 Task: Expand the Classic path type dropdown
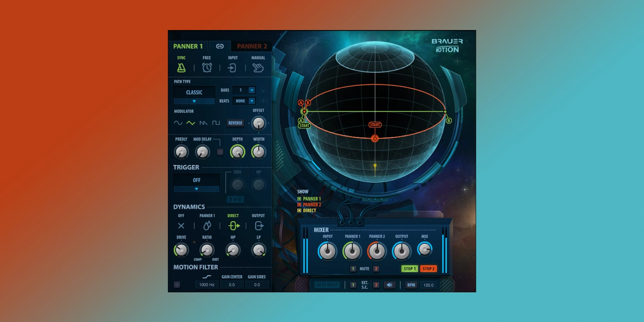pos(194,101)
